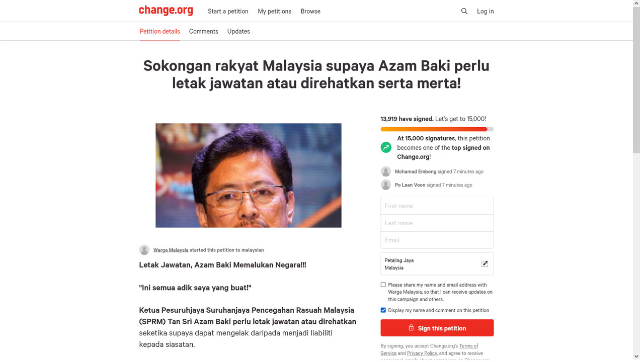Viewport: 644px width, 362px height.
Task: Enable sharing name and email checkbox
Action: point(383,285)
